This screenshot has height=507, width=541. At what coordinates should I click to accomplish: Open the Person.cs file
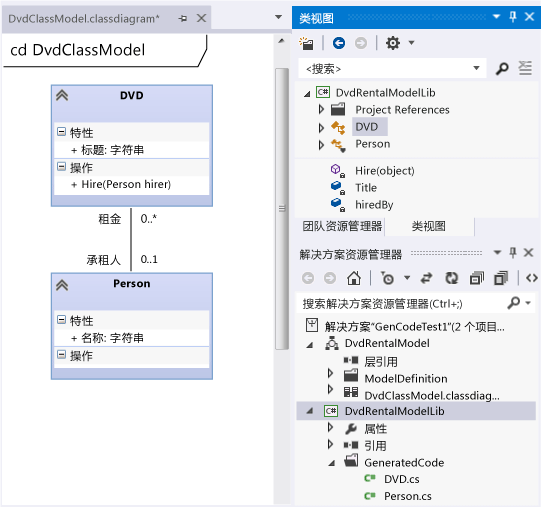pos(407,496)
